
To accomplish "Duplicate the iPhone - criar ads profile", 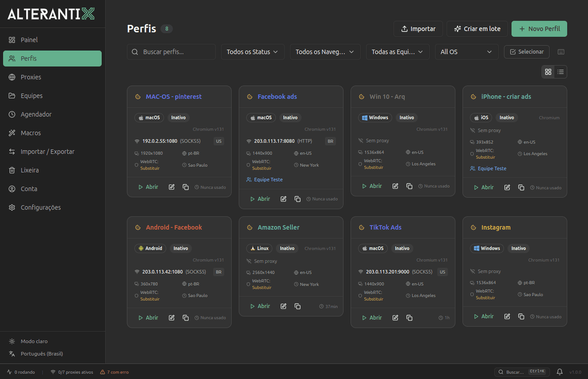I will (521, 187).
